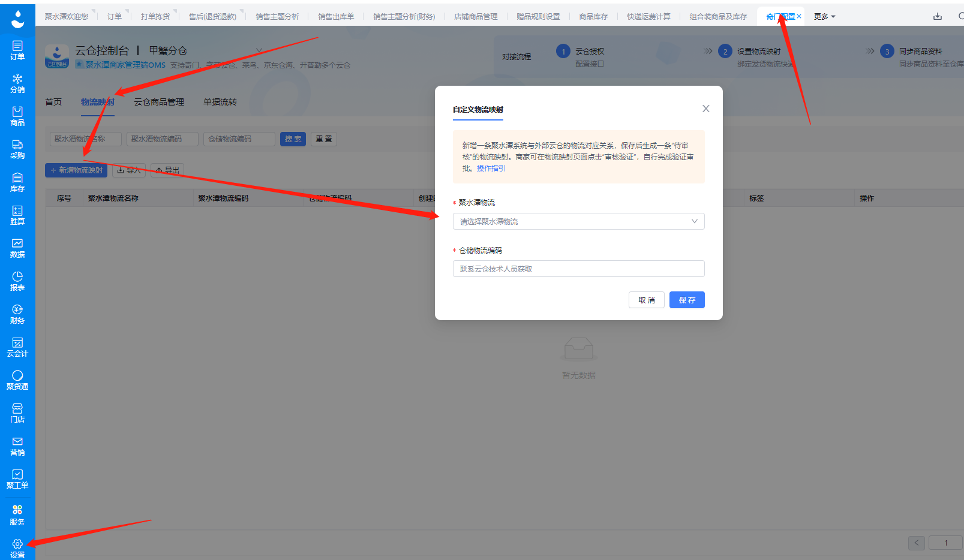The width and height of the screenshot is (964, 560).
Task: Open the 聚水潭欢迎您 top tab
Action: coord(67,17)
